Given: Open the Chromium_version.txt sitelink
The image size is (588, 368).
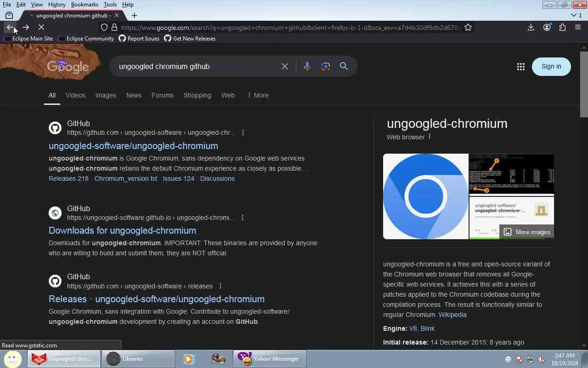Looking at the screenshot, I should pyautogui.click(x=126, y=178).
